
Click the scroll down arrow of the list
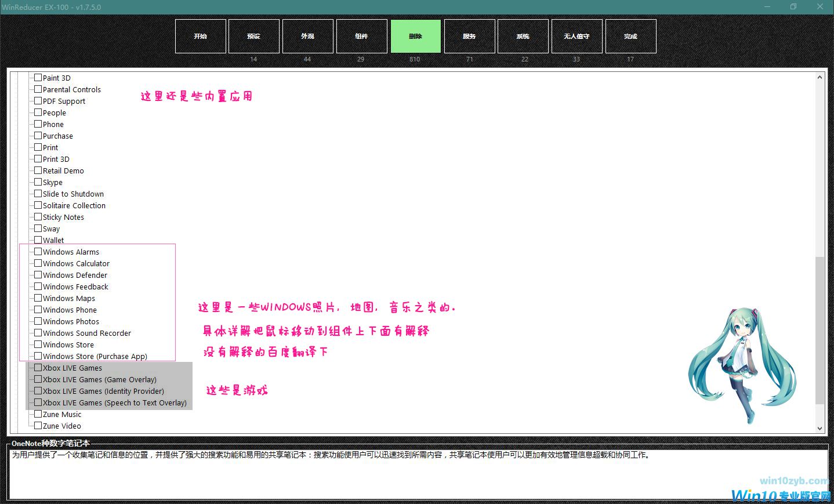(820, 428)
